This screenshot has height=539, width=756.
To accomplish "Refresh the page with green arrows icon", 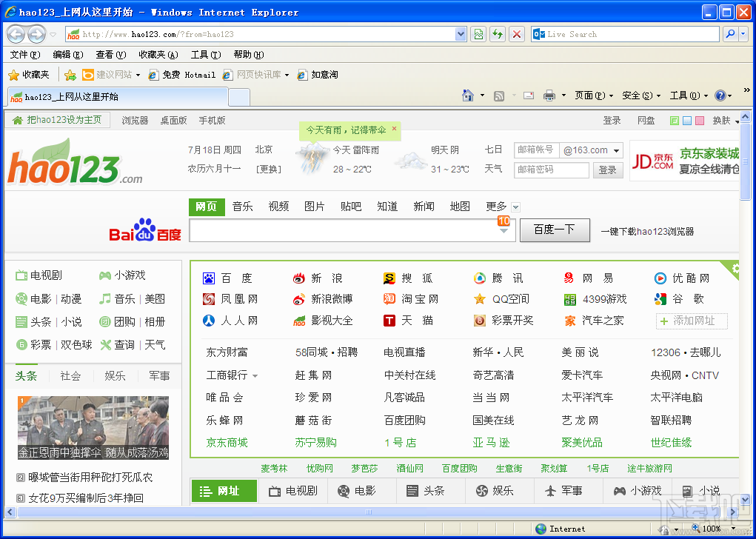I will [497, 34].
